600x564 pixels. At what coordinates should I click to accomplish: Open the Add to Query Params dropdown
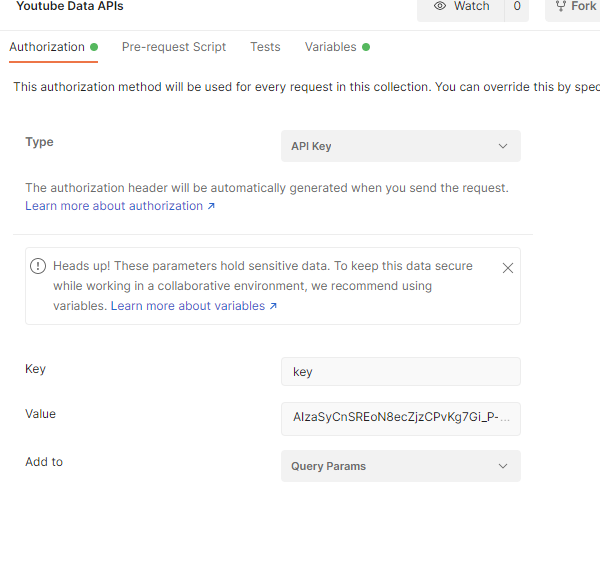click(x=401, y=466)
